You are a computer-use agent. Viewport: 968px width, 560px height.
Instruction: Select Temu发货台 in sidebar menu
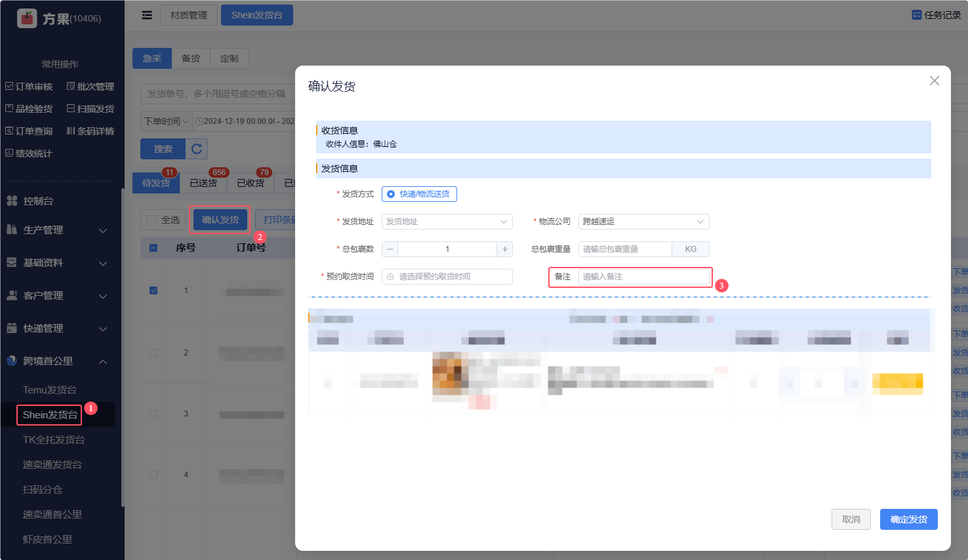tap(50, 390)
